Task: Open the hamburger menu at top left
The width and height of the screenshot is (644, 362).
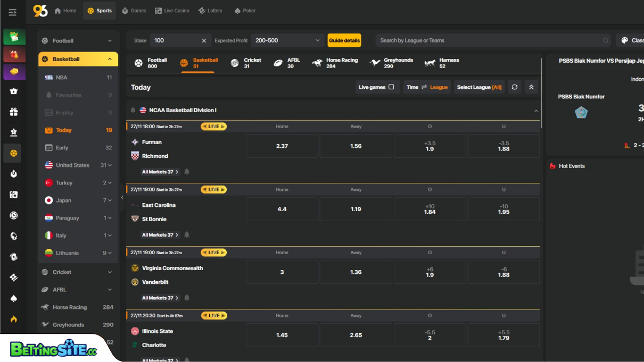Action: coord(12,12)
